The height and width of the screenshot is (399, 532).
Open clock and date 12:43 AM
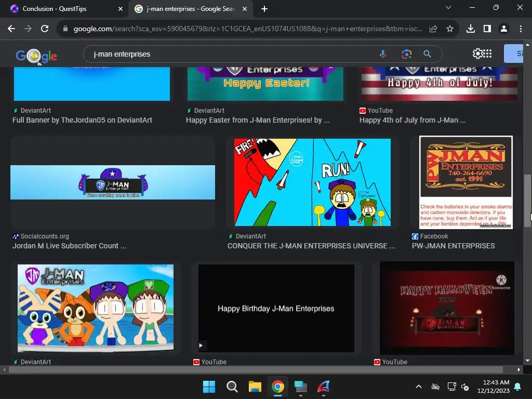[494, 387]
